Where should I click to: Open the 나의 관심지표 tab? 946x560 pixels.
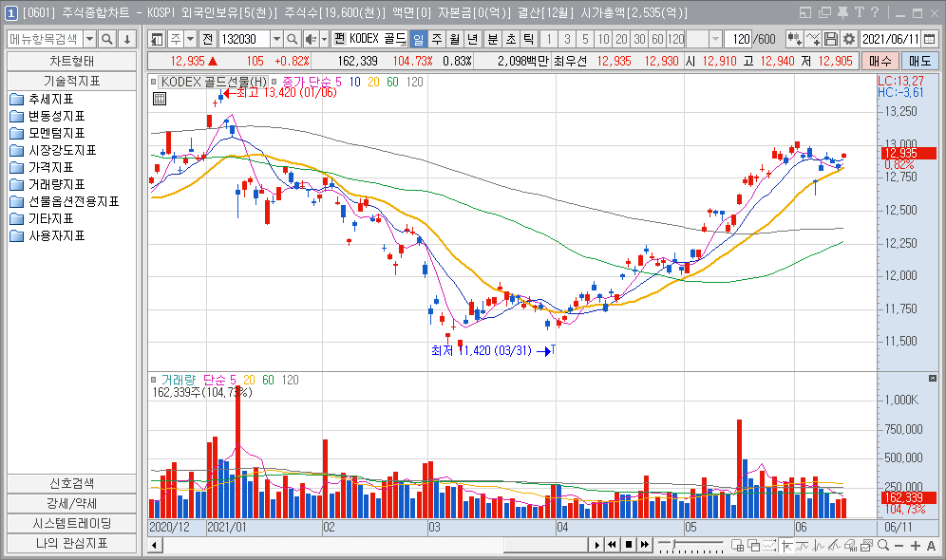coord(72,543)
